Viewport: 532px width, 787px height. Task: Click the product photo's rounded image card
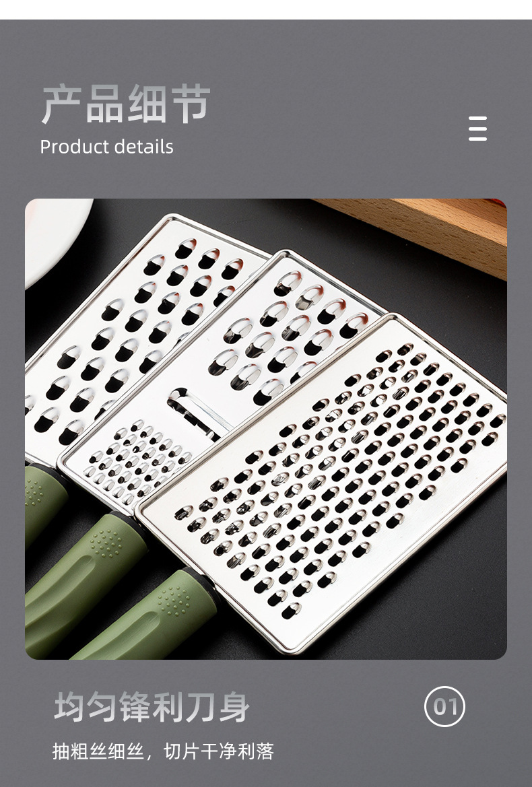tap(266, 429)
